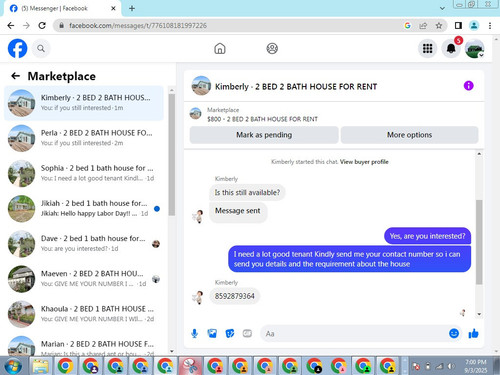Click chat scrollbar down arrow
This screenshot has height=375, width=500.
pyautogui.click(x=479, y=314)
